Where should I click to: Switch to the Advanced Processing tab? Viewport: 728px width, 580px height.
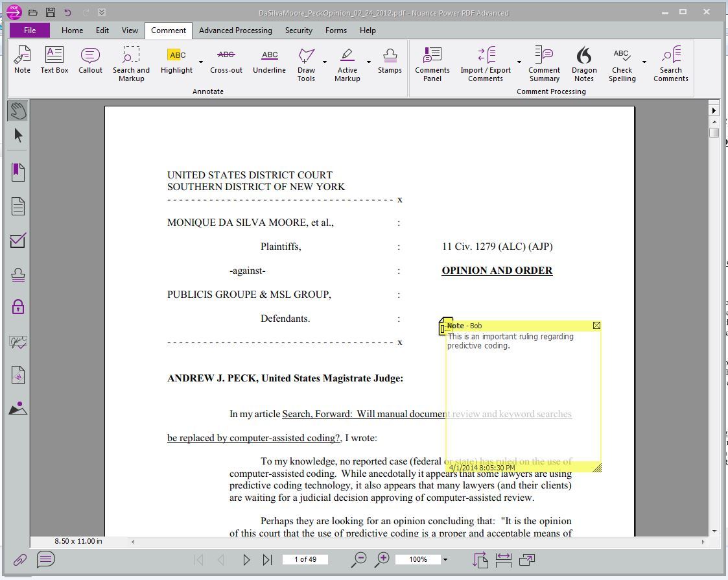235,30
